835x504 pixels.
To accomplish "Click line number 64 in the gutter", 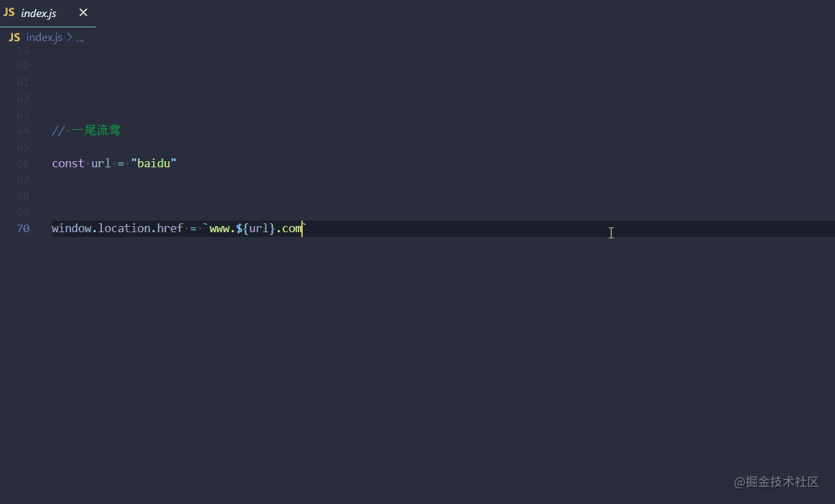I will point(23,130).
